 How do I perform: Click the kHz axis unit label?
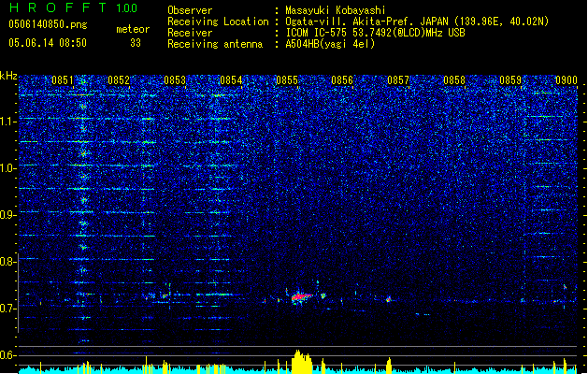tap(8, 76)
